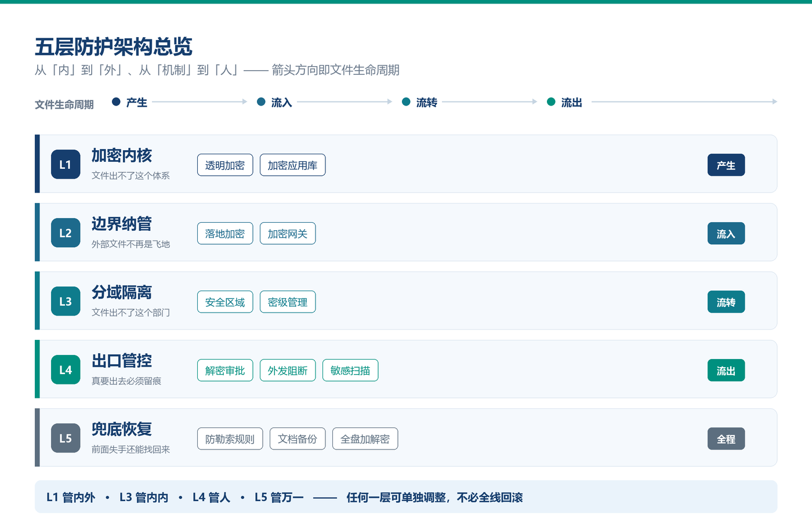This screenshot has height=522, width=812.
Task: Select the 全盘加解密 tag
Action: coord(365,438)
